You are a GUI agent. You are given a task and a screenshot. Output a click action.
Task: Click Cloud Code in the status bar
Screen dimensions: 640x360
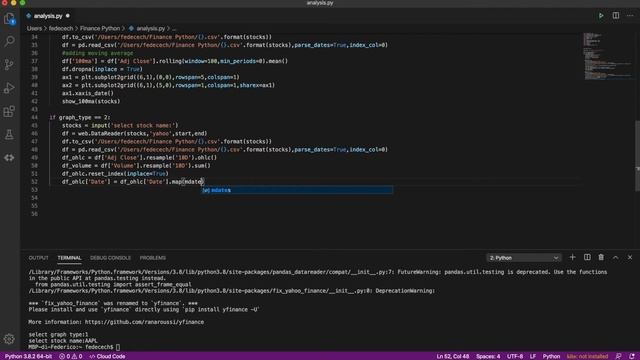point(107,356)
